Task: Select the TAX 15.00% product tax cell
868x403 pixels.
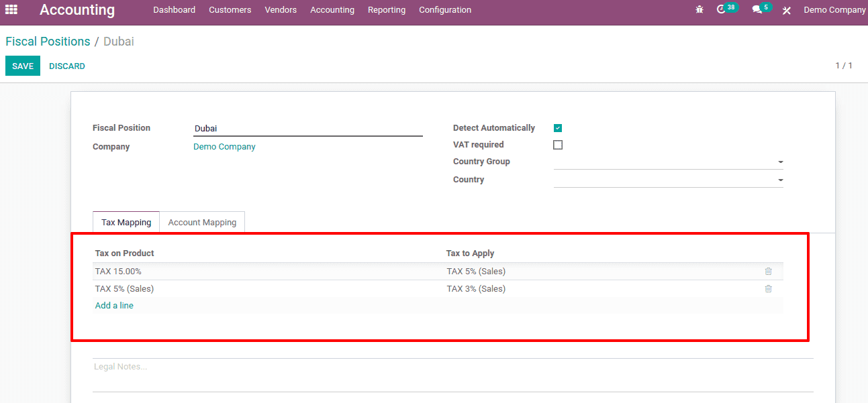Action: point(269,272)
